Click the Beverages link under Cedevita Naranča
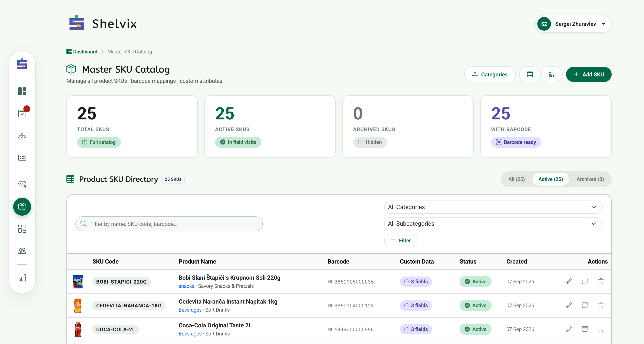 pos(190,310)
